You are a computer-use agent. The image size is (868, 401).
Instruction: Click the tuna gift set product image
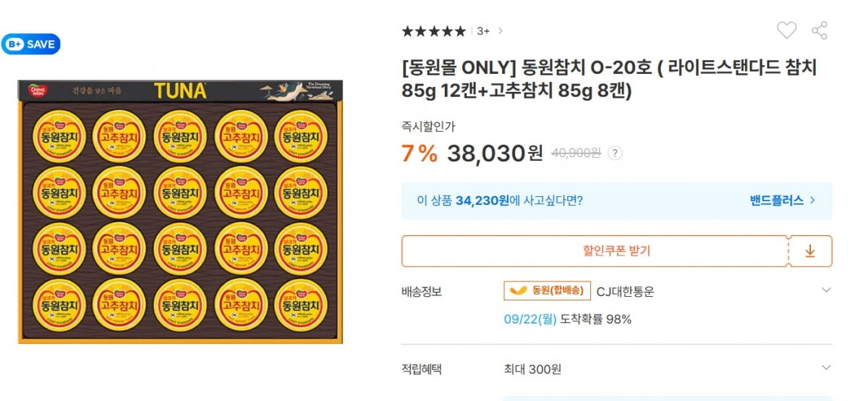pyautogui.click(x=180, y=211)
